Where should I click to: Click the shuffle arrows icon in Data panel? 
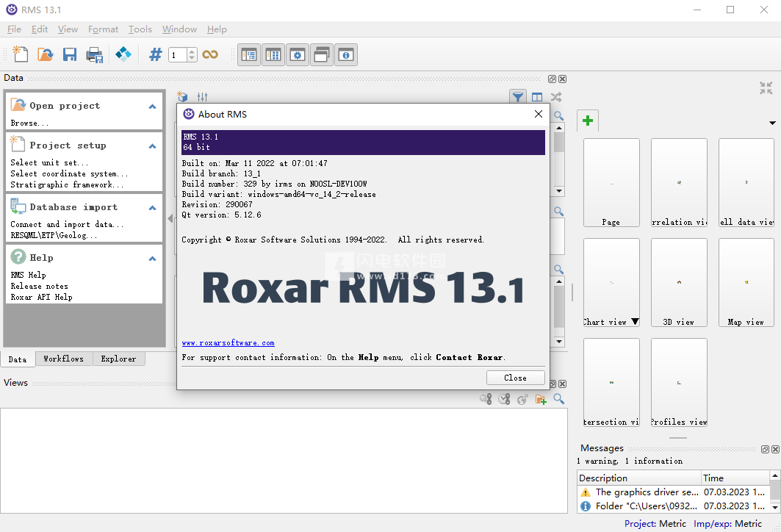coord(556,97)
